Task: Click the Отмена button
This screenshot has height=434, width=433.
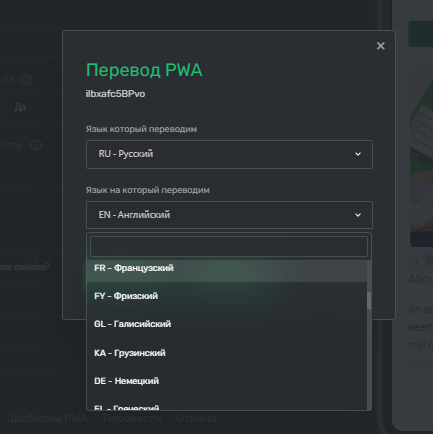Action: [197, 418]
